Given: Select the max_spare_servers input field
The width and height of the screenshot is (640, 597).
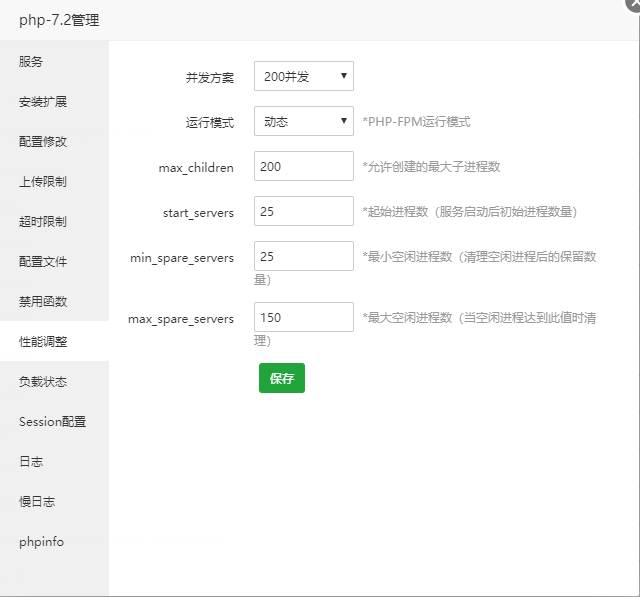Looking at the screenshot, I should click(304, 317).
